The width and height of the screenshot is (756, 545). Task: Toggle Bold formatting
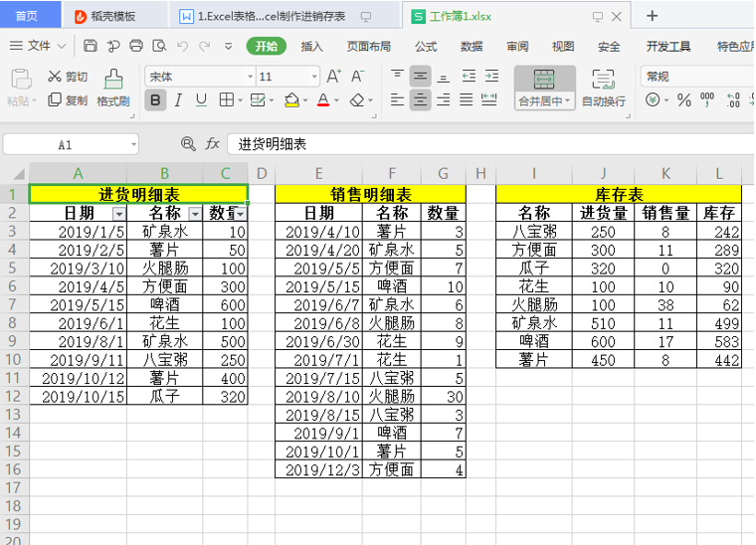click(155, 100)
